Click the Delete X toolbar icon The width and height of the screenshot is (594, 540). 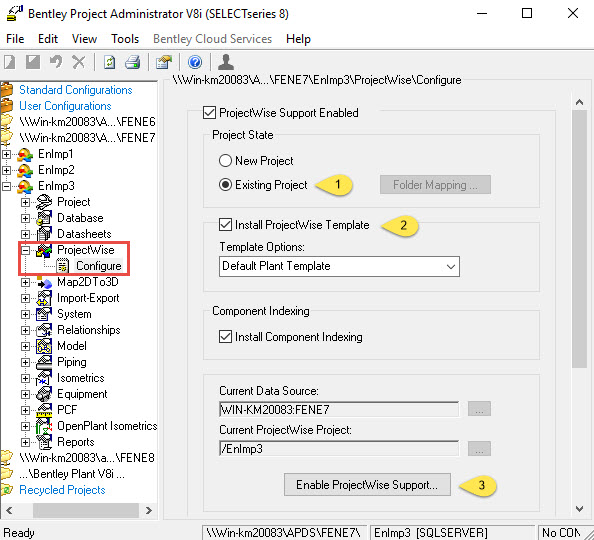(x=79, y=62)
